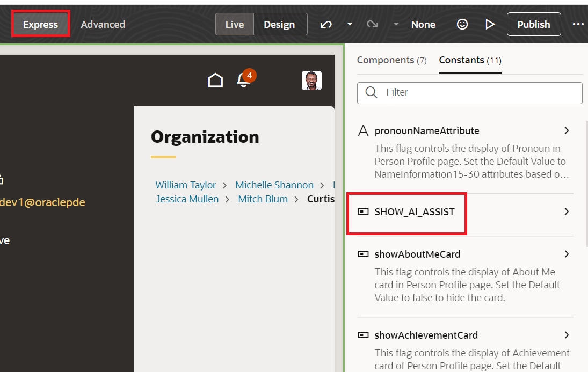The image size is (588, 372).
Task: Switch to Design mode
Action: tap(279, 24)
